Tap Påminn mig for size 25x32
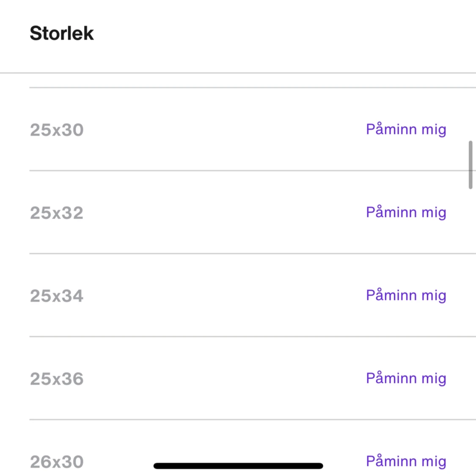This screenshot has width=476, height=476. tap(406, 213)
